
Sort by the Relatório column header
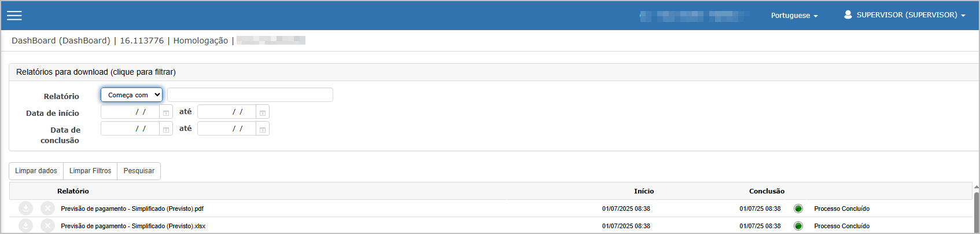click(73, 191)
